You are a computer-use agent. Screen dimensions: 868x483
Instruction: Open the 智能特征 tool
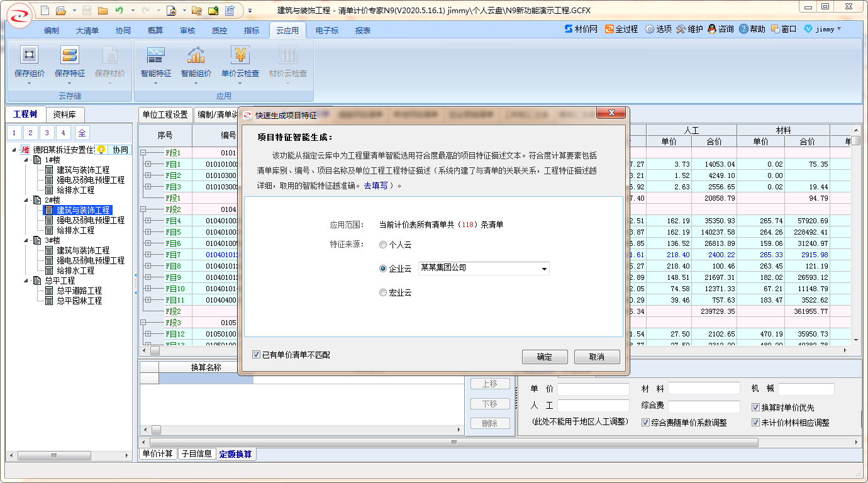pyautogui.click(x=155, y=55)
